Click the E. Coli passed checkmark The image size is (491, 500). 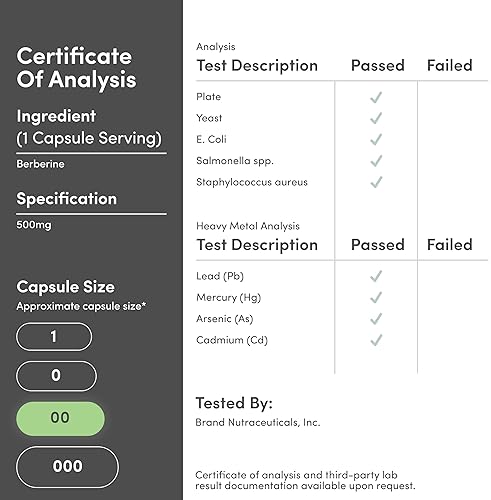376,140
